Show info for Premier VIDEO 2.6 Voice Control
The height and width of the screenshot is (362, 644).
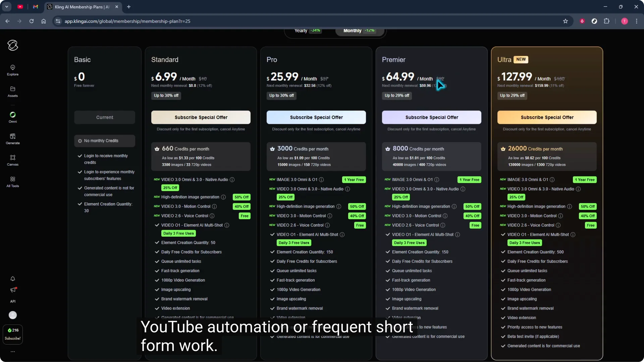point(443,225)
